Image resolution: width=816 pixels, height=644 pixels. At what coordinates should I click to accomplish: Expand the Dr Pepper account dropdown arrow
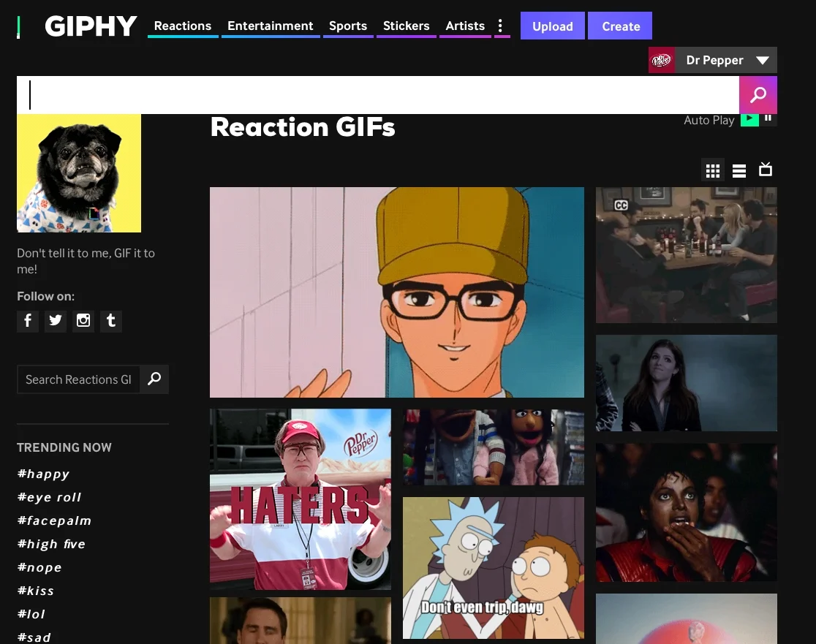coord(763,61)
